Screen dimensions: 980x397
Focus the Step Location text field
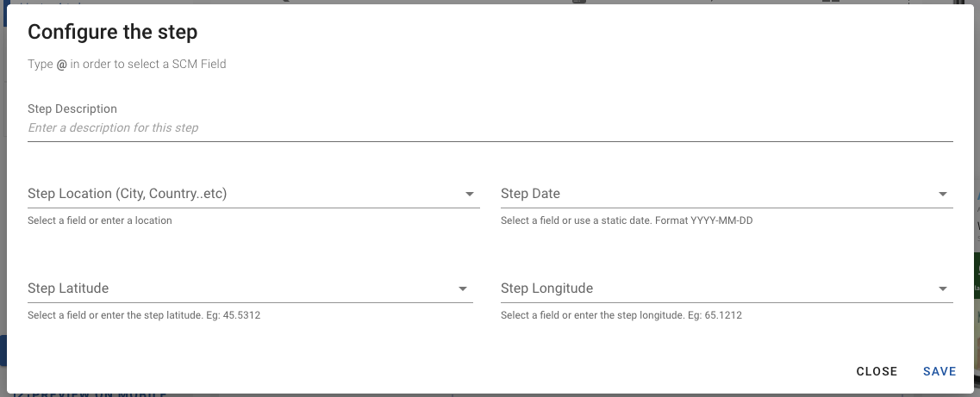coord(241,194)
